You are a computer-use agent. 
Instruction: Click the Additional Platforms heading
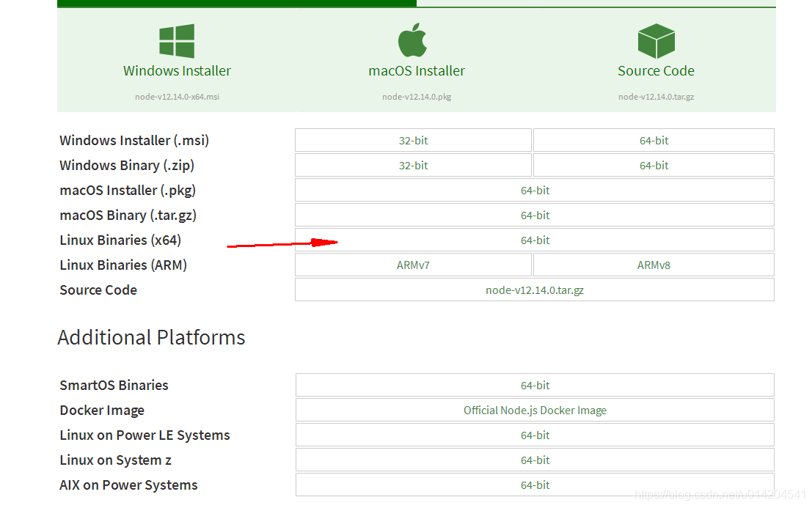tap(151, 337)
